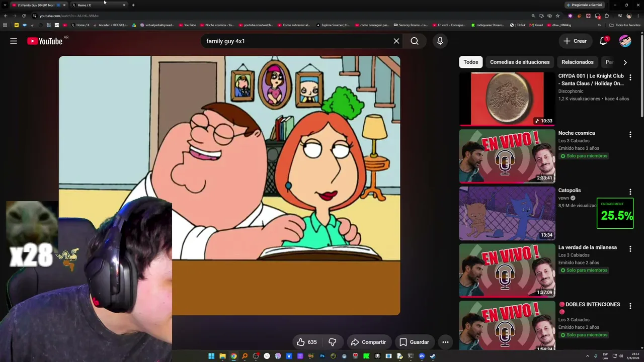Click the 25.5% engagement badge
This screenshot has width=644, height=362.
point(615,214)
